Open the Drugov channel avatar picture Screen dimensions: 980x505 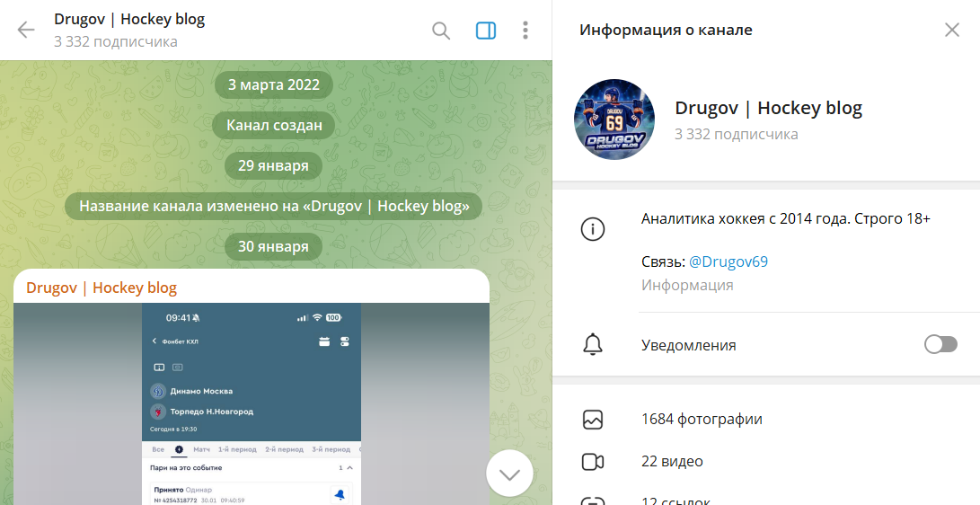614,120
